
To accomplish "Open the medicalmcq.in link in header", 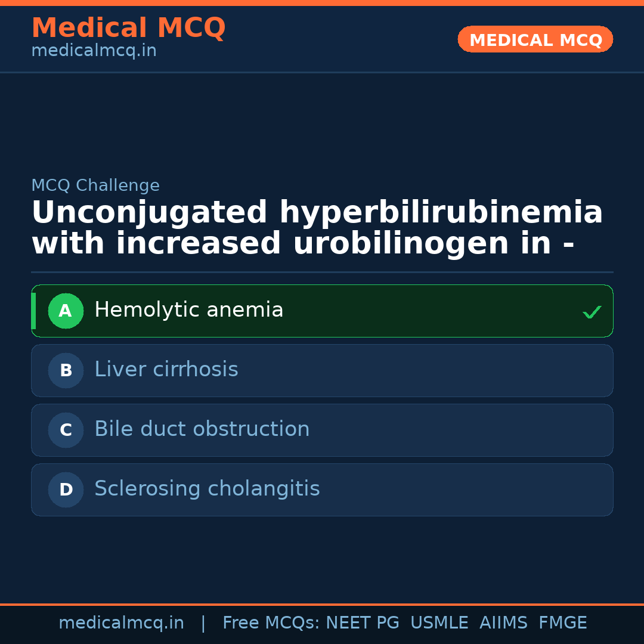I will 94,51.
